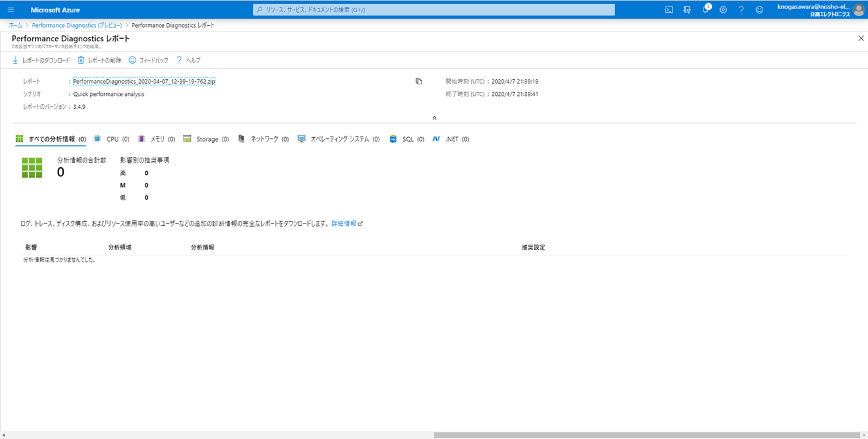Image resolution: width=868 pixels, height=439 pixels.
Task: Click the purple memory icon
Action: coord(141,138)
